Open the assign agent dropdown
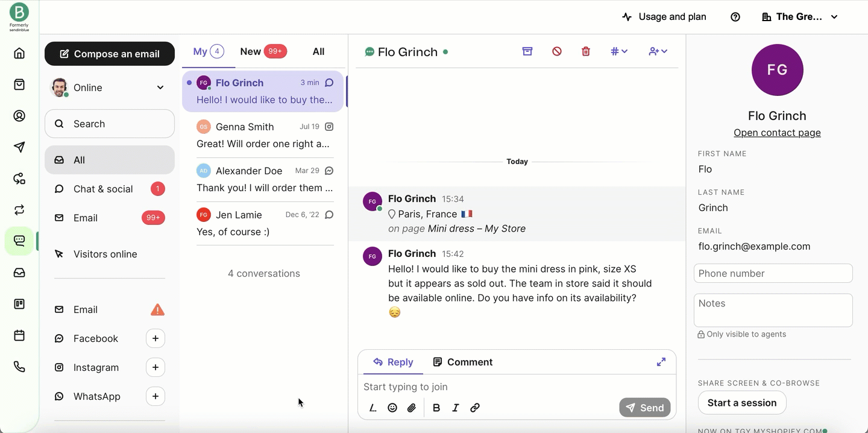Viewport: 868px width, 433px height. 658,52
